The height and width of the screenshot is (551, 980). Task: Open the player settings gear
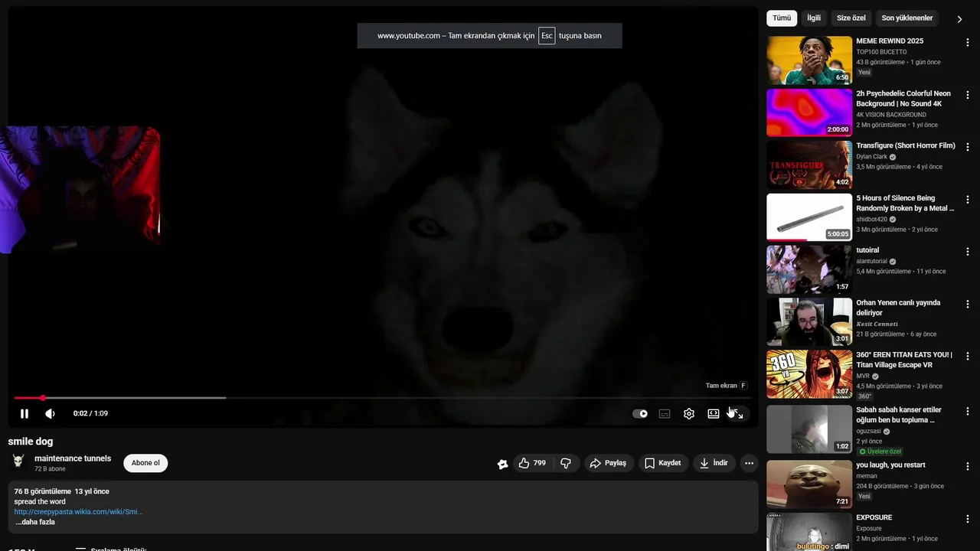point(689,414)
